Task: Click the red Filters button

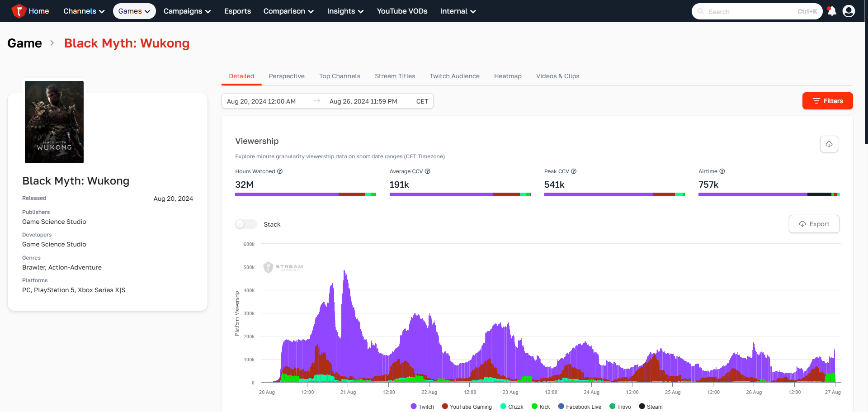Action: 827,101
